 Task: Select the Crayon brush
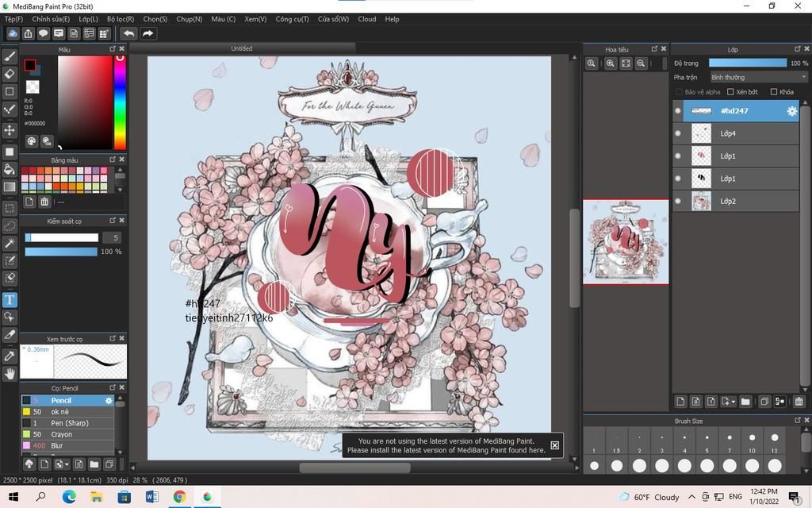[x=67, y=434]
